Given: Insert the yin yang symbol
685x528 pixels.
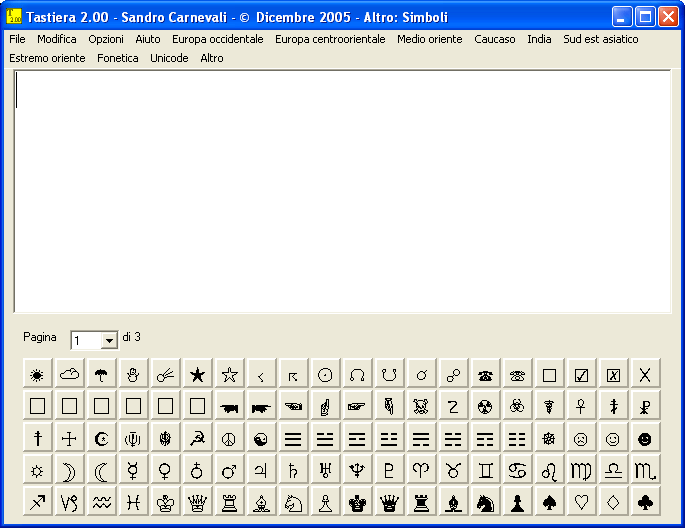Looking at the screenshot, I should click(261, 438).
